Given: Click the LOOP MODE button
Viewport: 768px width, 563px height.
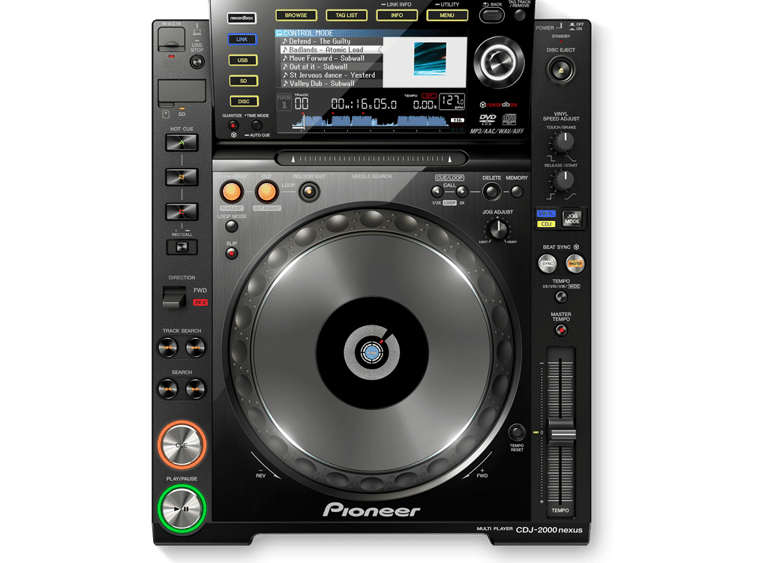Looking at the screenshot, I should tap(231, 226).
